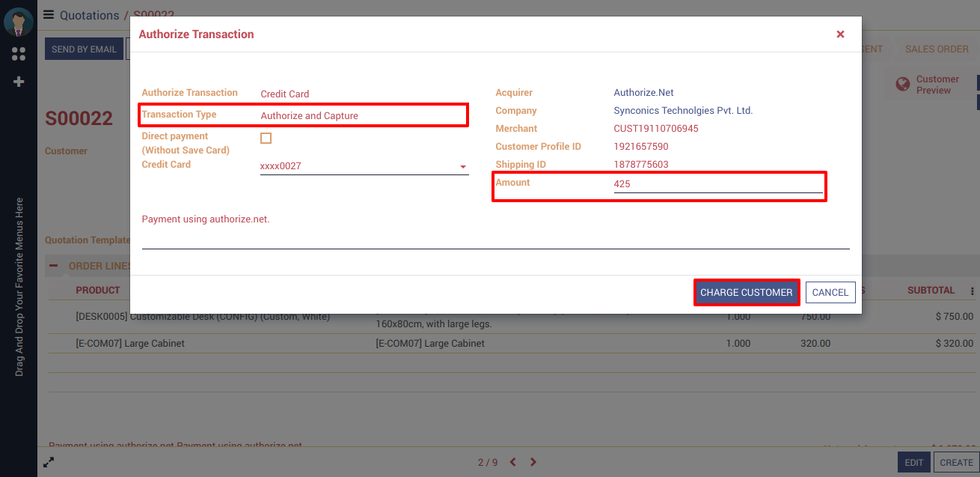Image resolution: width=980 pixels, height=477 pixels.
Task: Click the Customer Preview globe icon
Action: [x=903, y=85]
